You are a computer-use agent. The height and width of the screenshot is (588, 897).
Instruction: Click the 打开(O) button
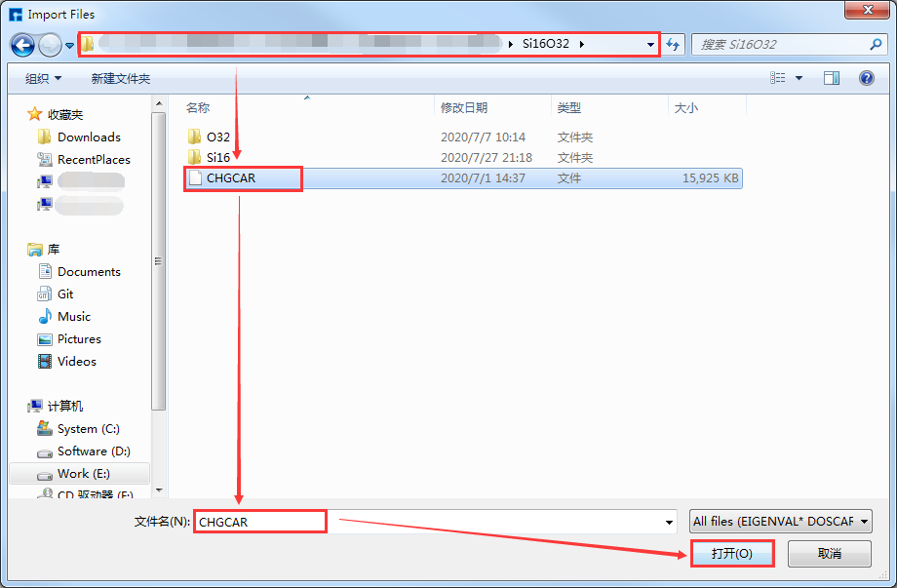(731, 553)
